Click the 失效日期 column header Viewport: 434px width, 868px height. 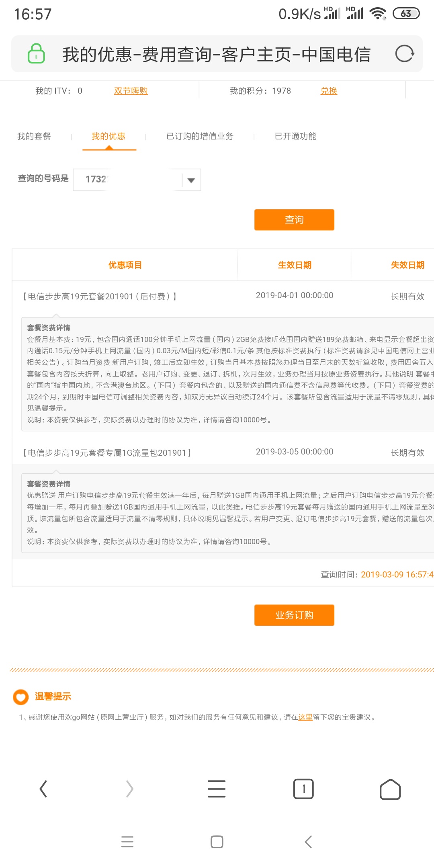click(407, 265)
